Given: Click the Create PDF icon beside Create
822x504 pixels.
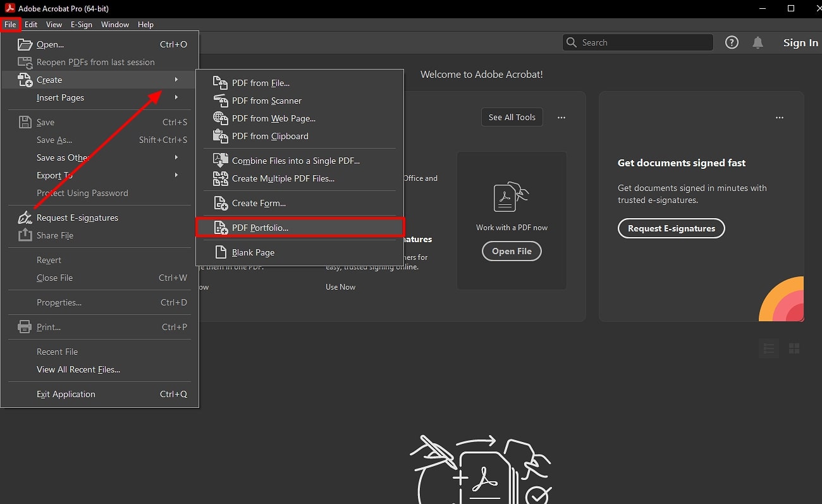Looking at the screenshot, I should 25,80.
